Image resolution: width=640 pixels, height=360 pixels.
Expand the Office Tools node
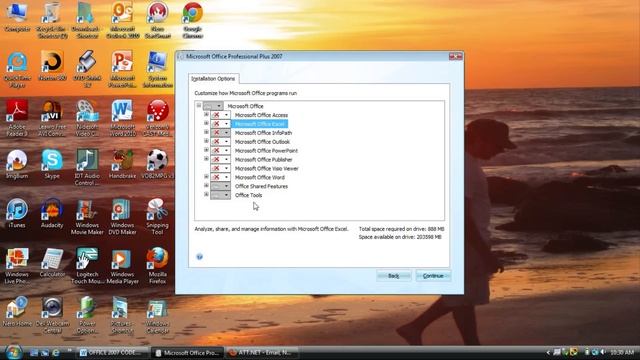click(x=206, y=195)
